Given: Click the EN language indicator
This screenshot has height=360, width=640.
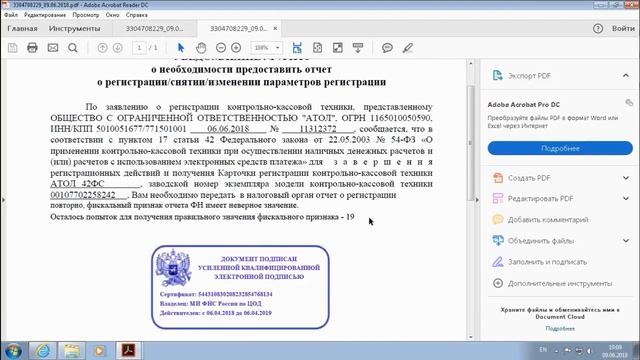Looking at the screenshot, I should 543,350.
